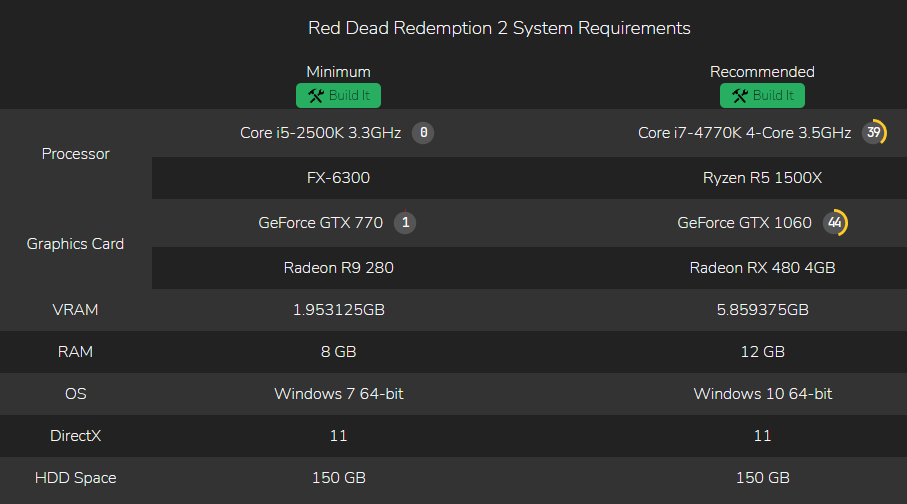The width and height of the screenshot is (907, 504).
Task: Open the Core i5-2500K 3.3GHz processor link
Action: pos(320,133)
